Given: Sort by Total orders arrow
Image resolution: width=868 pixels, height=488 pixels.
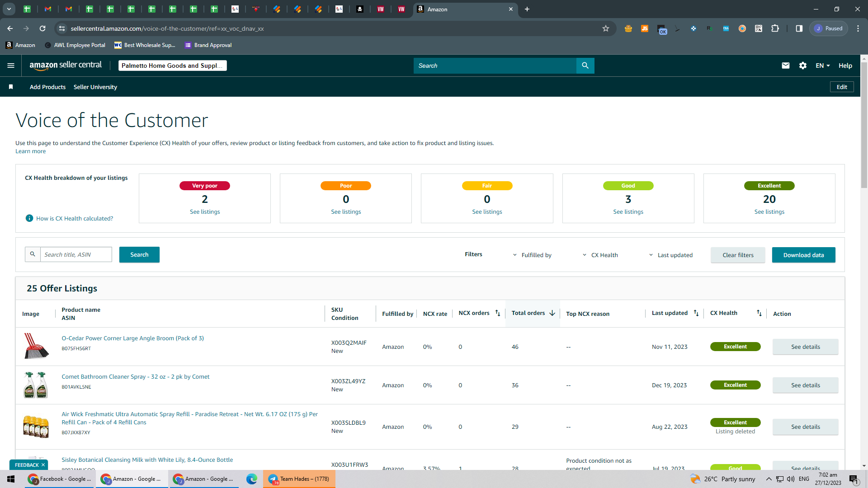Looking at the screenshot, I should tap(552, 313).
